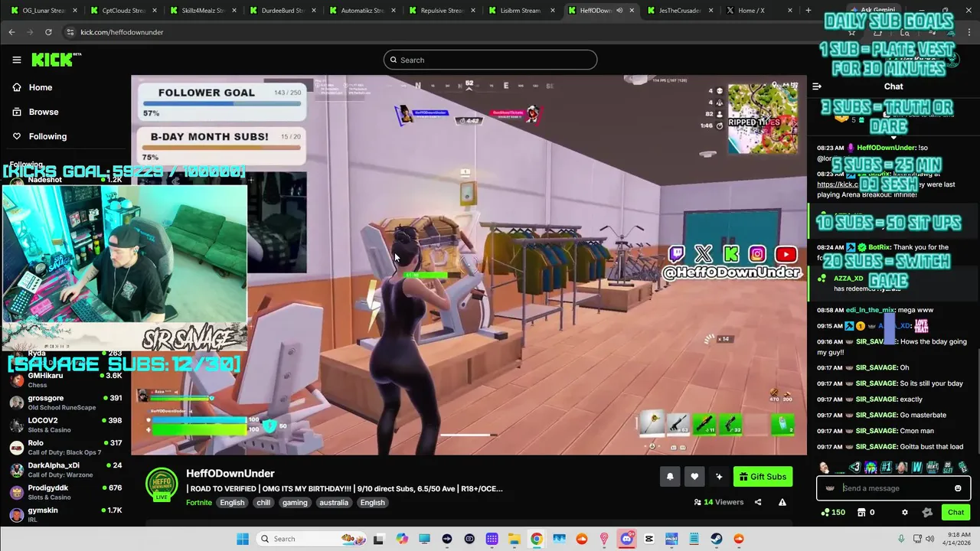Open File Explorer from the taskbar
This screenshot has height=551, width=980.
click(514, 539)
